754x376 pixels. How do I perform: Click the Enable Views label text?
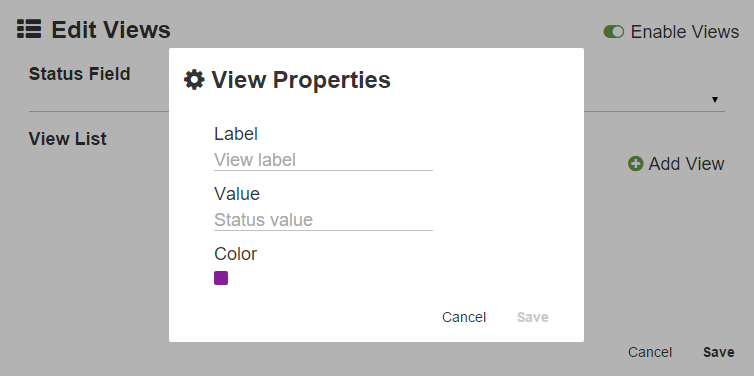[685, 32]
